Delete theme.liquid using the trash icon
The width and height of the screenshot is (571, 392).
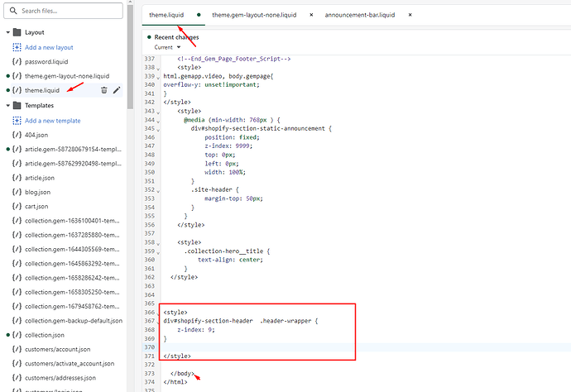pos(103,90)
